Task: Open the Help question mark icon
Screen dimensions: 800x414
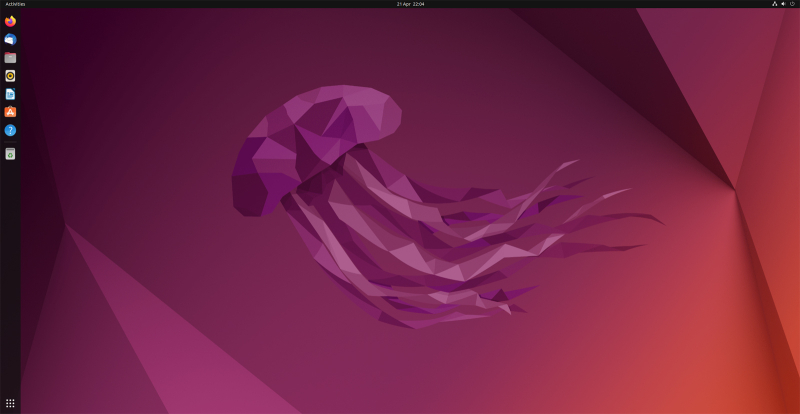Action: coord(10,130)
